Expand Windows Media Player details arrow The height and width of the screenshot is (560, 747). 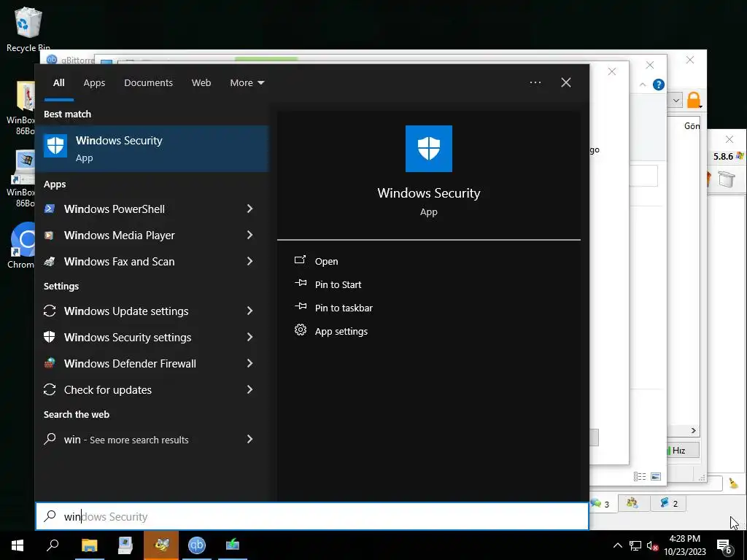pos(249,235)
